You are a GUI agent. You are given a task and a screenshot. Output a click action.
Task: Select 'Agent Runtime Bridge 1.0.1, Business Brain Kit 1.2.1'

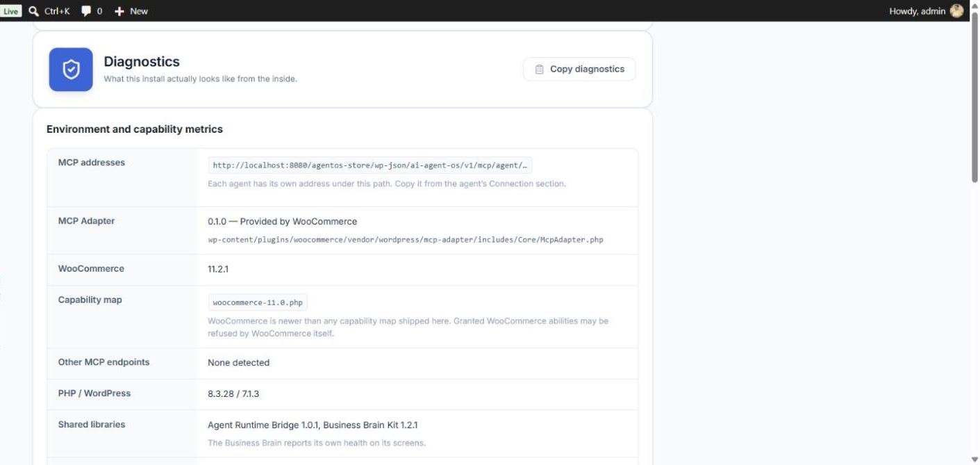coord(313,425)
